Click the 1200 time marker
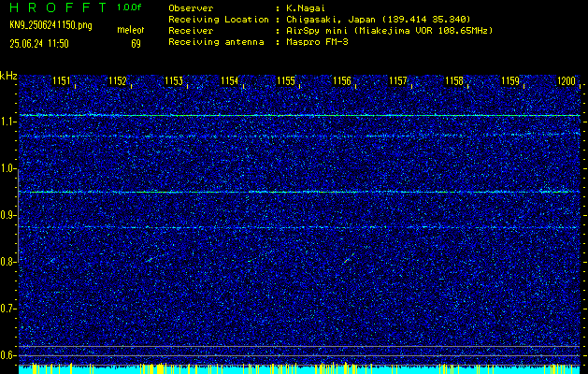This screenshot has height=374, width=588. click(566, 80)
